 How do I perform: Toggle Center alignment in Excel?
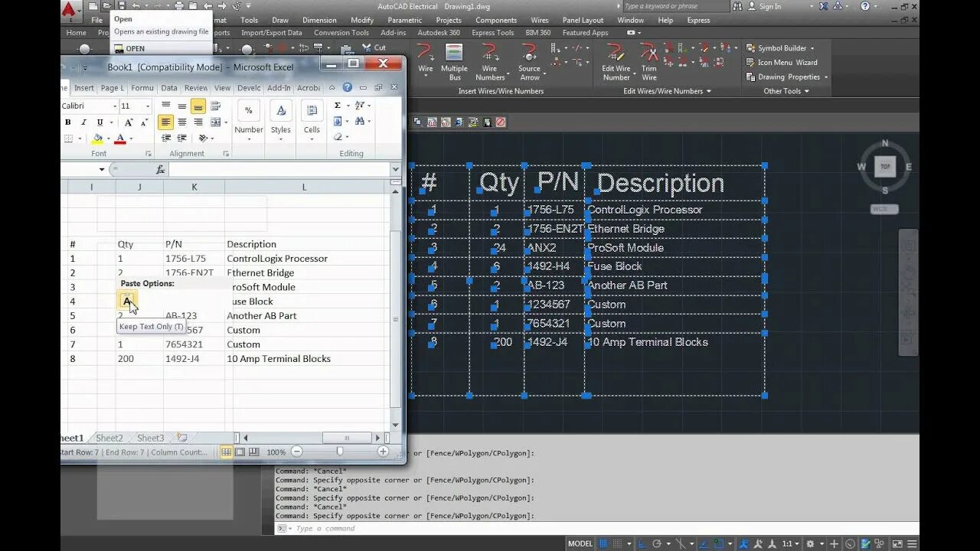(x=182, y=122)
